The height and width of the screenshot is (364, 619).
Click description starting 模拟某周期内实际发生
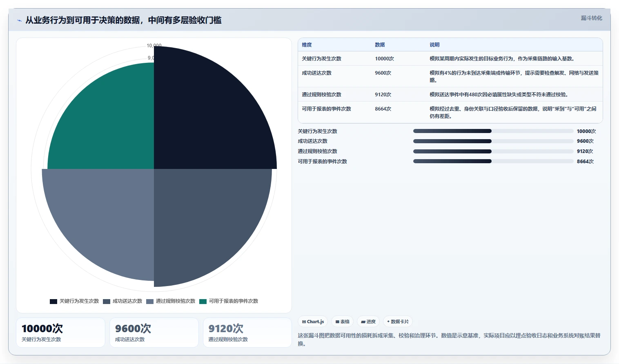click(x=503, y=59)
